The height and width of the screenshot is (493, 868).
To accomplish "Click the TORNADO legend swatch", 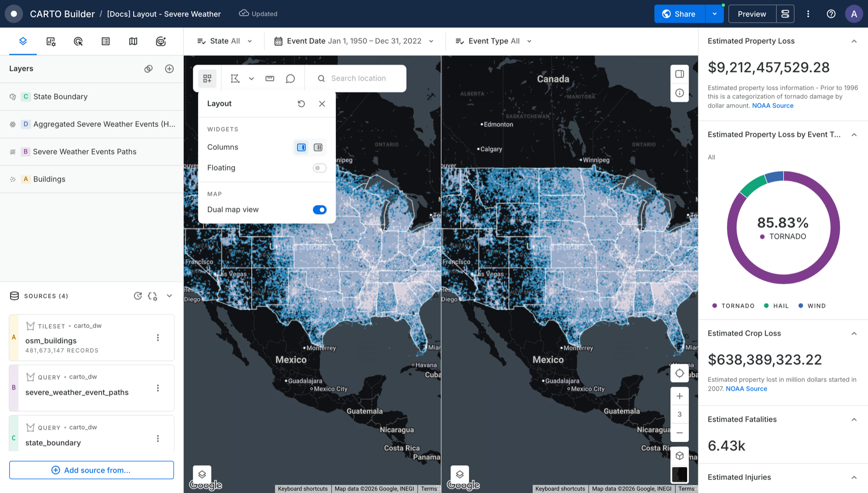I will (715, 306).
